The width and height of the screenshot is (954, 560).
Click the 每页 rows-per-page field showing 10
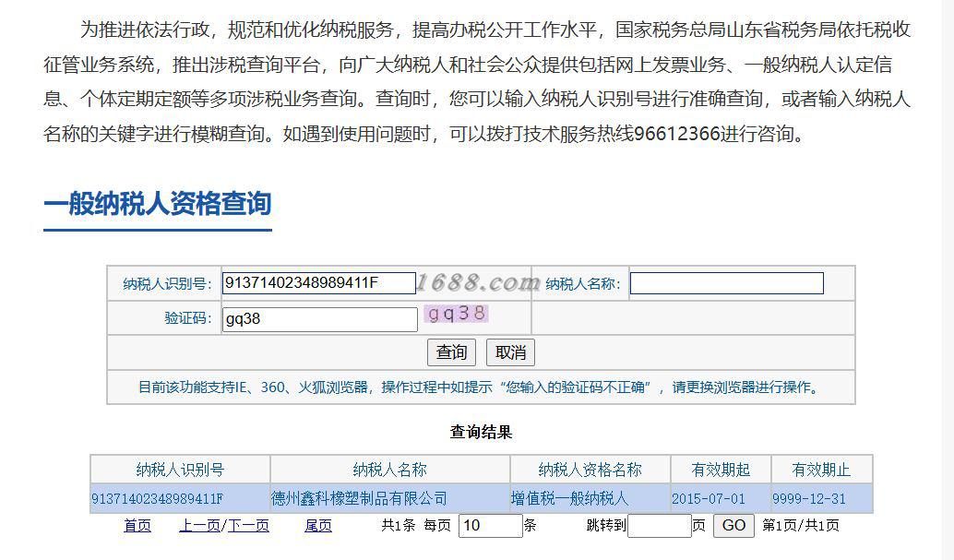tap(491, 525)
